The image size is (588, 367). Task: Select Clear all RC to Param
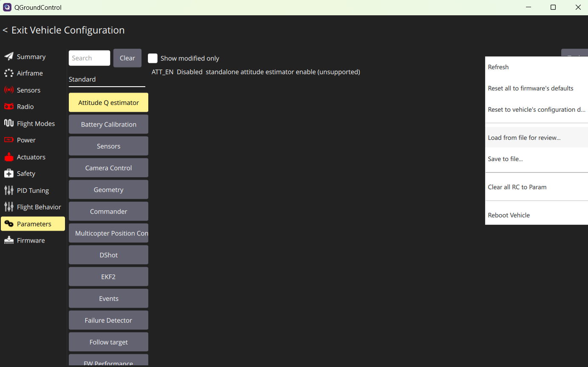[x=537, y=187]
